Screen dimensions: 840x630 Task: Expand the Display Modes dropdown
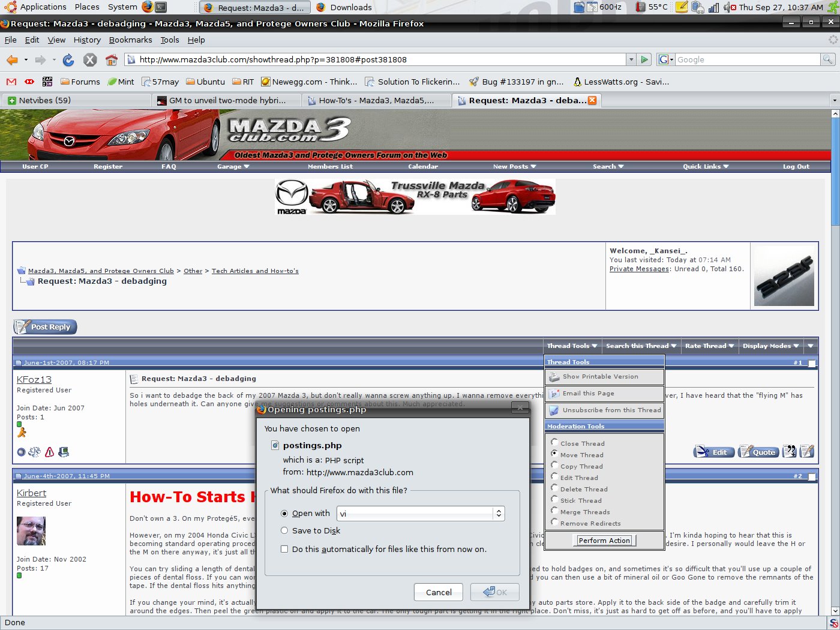(x=770, y=346)
